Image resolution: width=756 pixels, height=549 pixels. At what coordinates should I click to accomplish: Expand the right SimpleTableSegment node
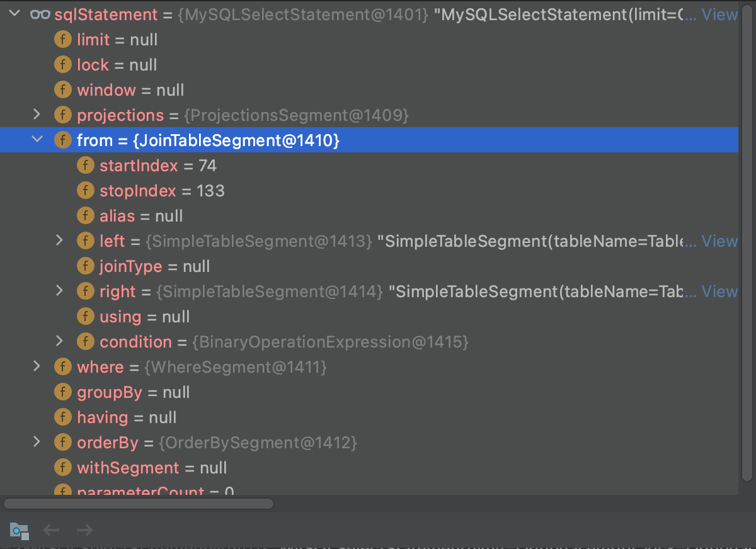pos(59,291)
